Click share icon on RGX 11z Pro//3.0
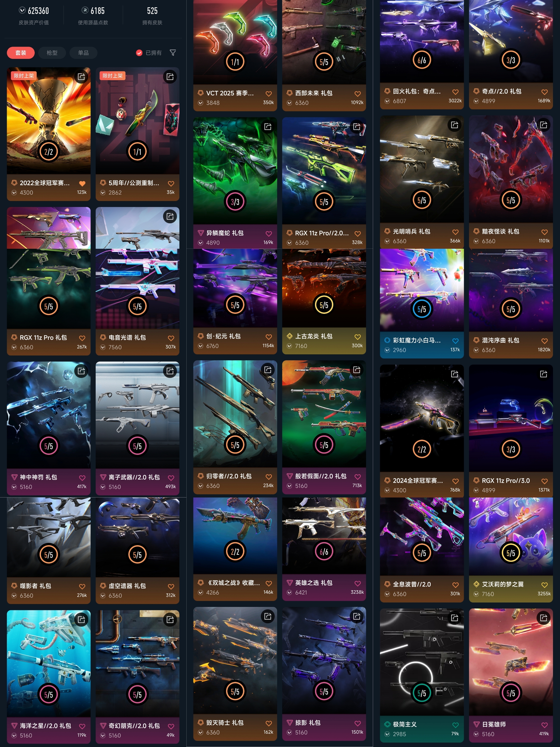 pyautogui.click(x=543, y=374)
